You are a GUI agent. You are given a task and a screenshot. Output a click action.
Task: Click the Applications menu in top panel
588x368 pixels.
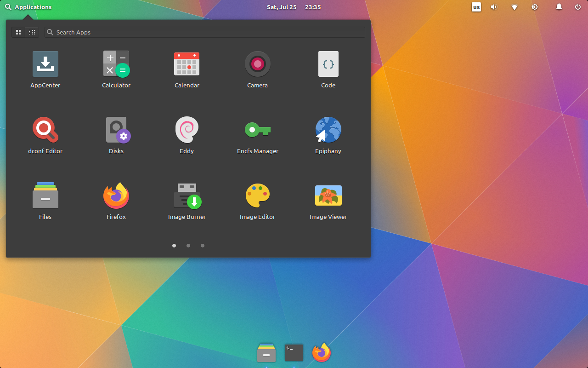coord(28,7)
